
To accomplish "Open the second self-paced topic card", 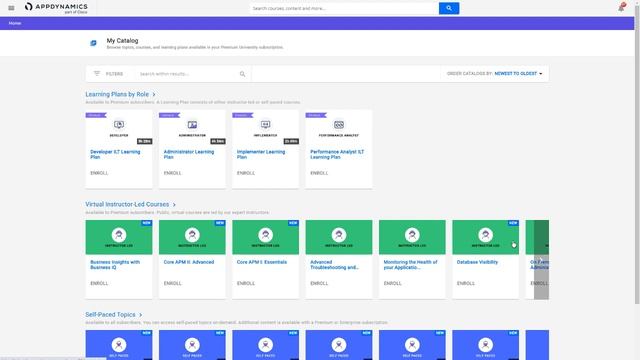I will [x=192, y=345].
